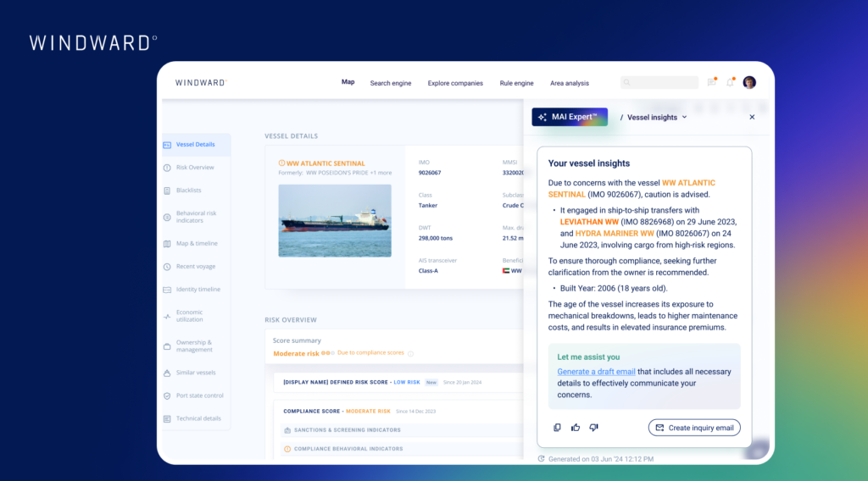Click the info icon beside compliance scores
Image resolution: width=868 pixels, height=481 pixels.
click(x=411, y=354)
